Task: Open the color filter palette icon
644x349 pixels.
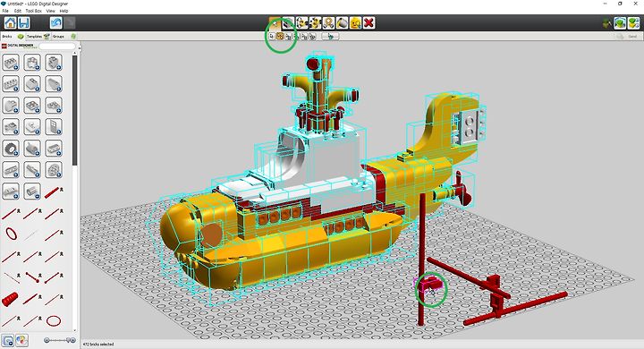Action: pyautogui.click(x=21, y=340)
